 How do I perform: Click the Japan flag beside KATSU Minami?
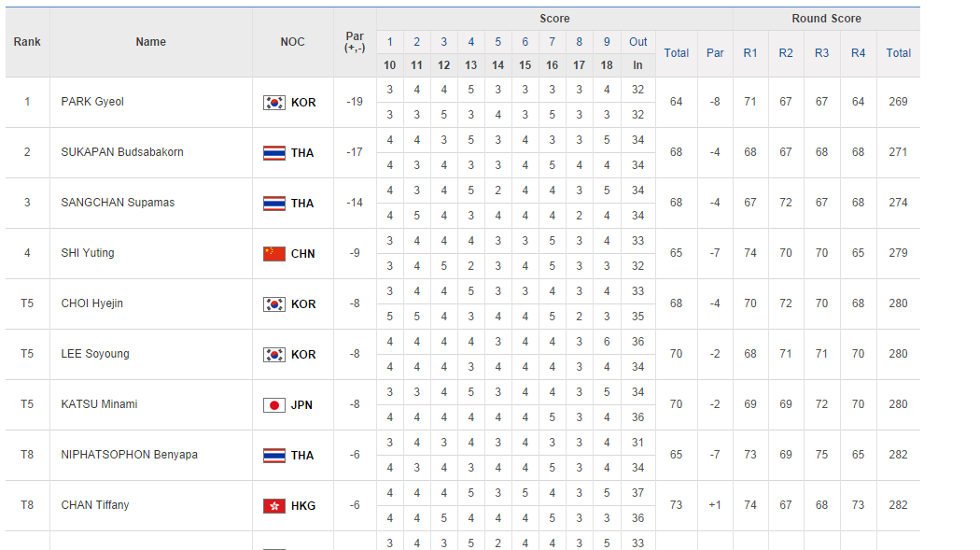[x=273, y=405]
